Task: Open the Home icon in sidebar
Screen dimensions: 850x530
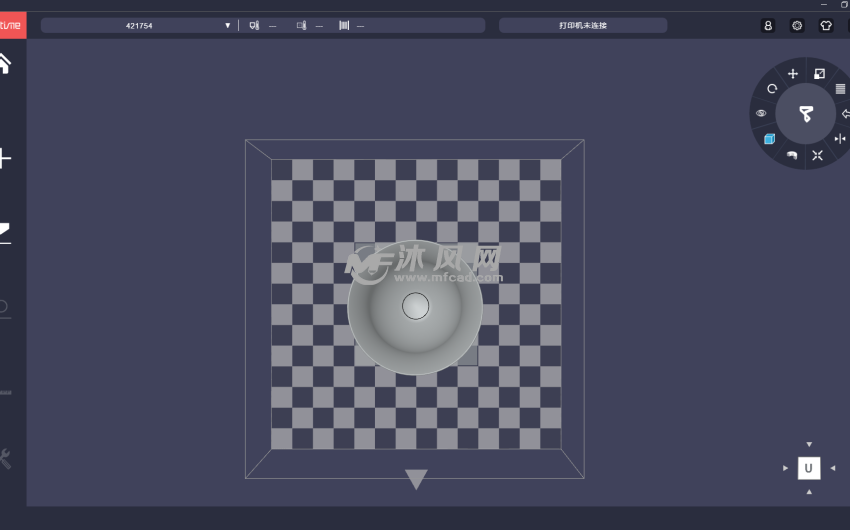Action: pyautogui.click(x=5, y=64)
